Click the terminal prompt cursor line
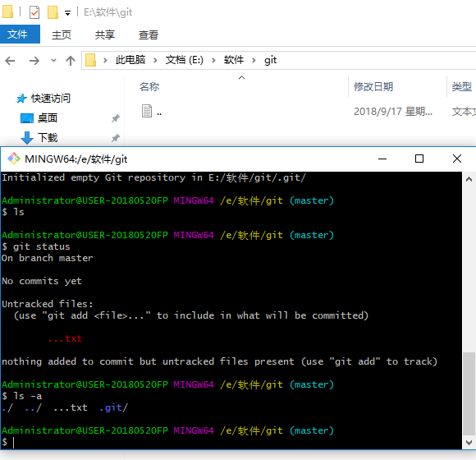476x460 pixels. point(8,443)
